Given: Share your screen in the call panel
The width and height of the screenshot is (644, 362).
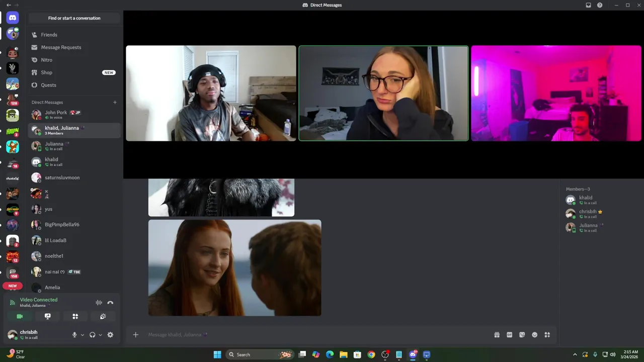Looking at the screenshot, I should [x=47, y=316].
